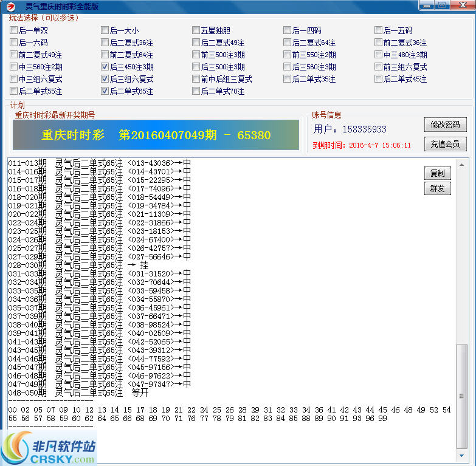Toggle 后二复式36注 checkbox
The image size is (476, 466).
[x=105, y=42]
